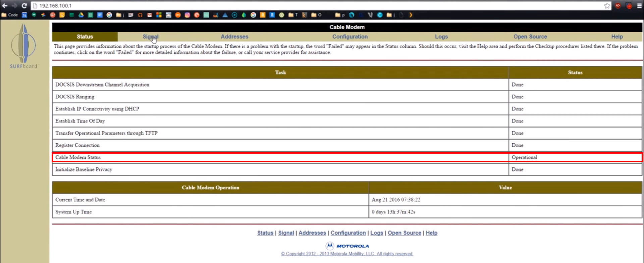
Task: Select 'Transfer Operational Parameters through TFTP' text
Action: [x=106, y=133]
